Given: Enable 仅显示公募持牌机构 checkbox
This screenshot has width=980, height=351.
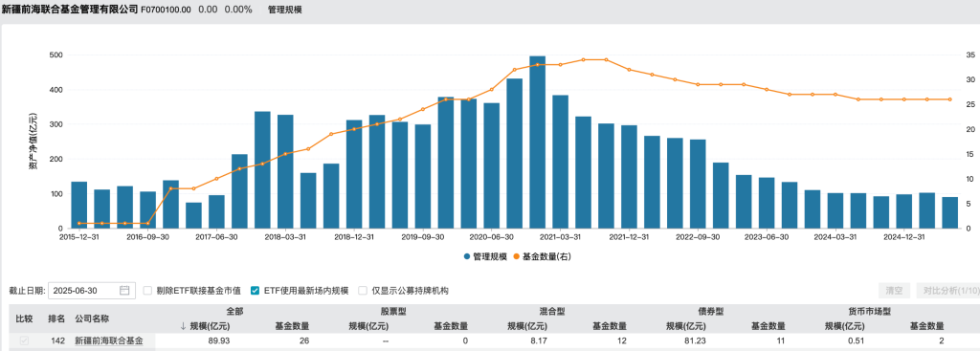Looking at the screenshot, I should 363,291.
